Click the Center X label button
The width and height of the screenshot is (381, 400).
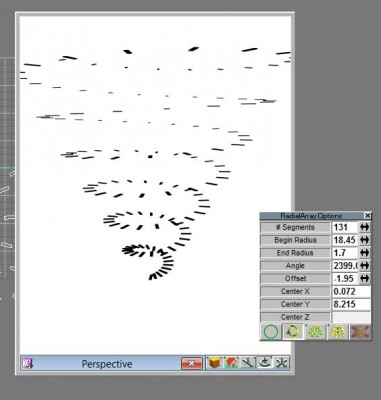pos(295,291)
